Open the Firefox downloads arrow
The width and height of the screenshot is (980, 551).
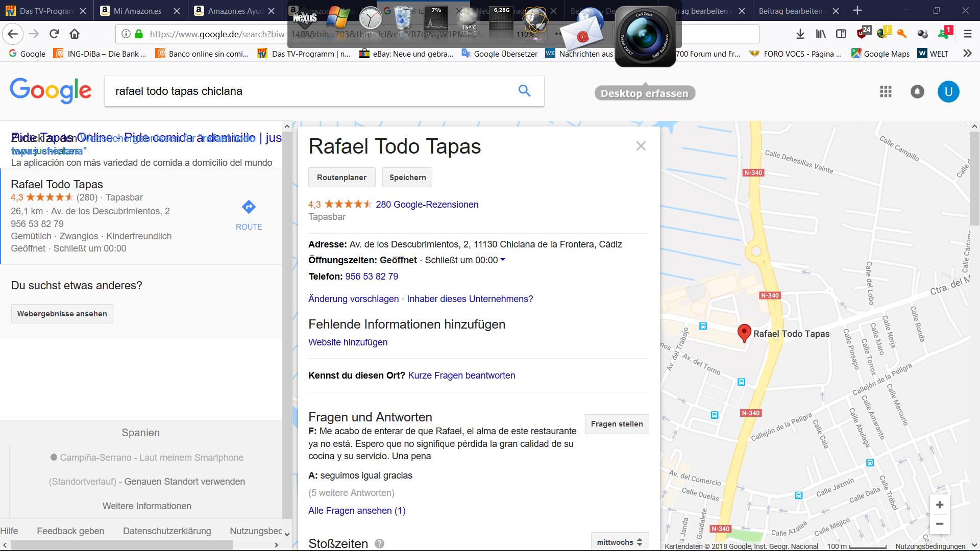[x=800, y=34]
